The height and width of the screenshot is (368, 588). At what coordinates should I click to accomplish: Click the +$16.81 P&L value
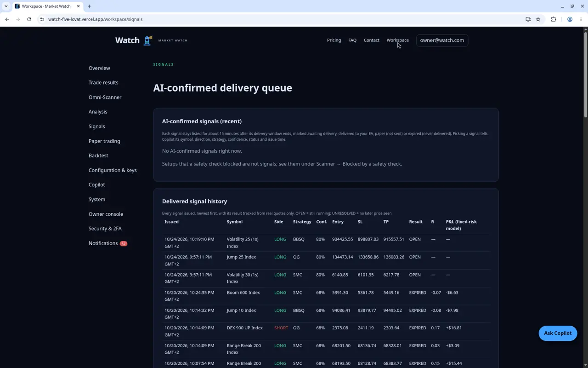(x=454, y=328)
